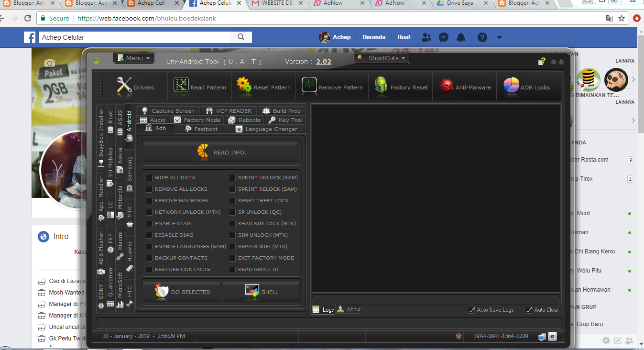Select the Factory Mode tab
This screenshot has height=350, width=644.
(x=197, y=120)
